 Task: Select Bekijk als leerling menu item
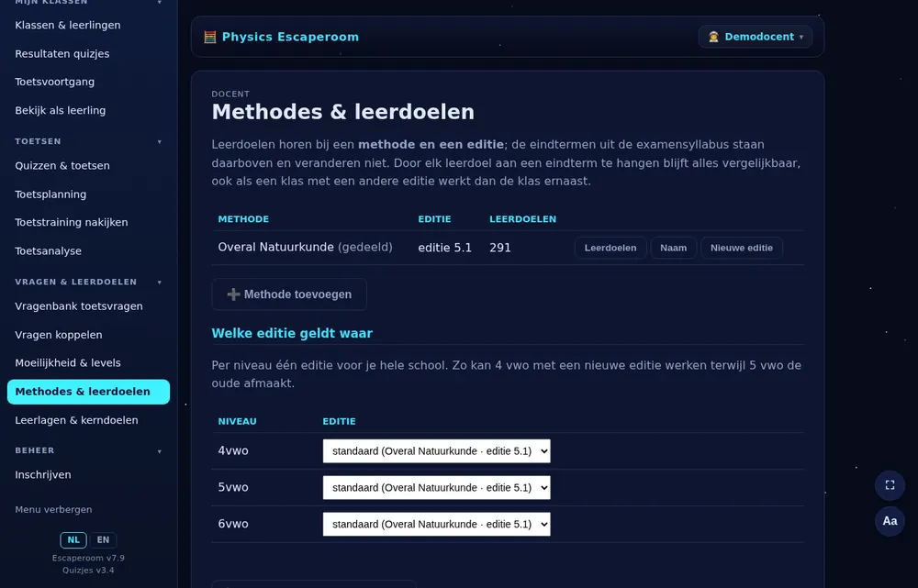(61, 111)
